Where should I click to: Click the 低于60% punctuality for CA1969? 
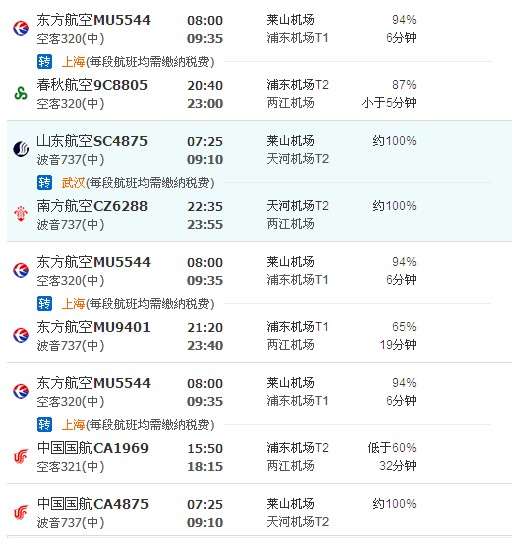392,448
